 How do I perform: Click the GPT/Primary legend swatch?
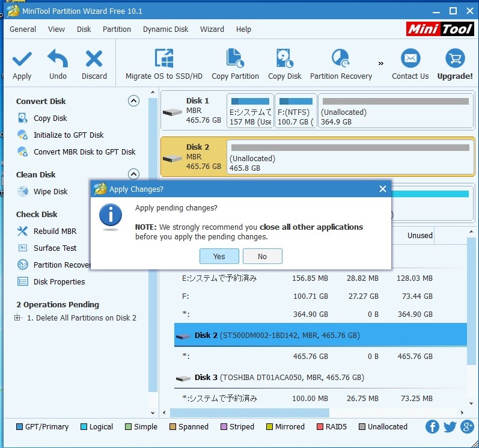[19, 426]
